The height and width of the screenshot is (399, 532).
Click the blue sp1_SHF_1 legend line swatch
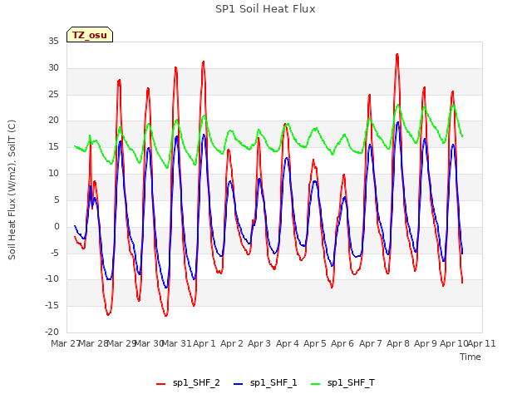pos(239,384)
